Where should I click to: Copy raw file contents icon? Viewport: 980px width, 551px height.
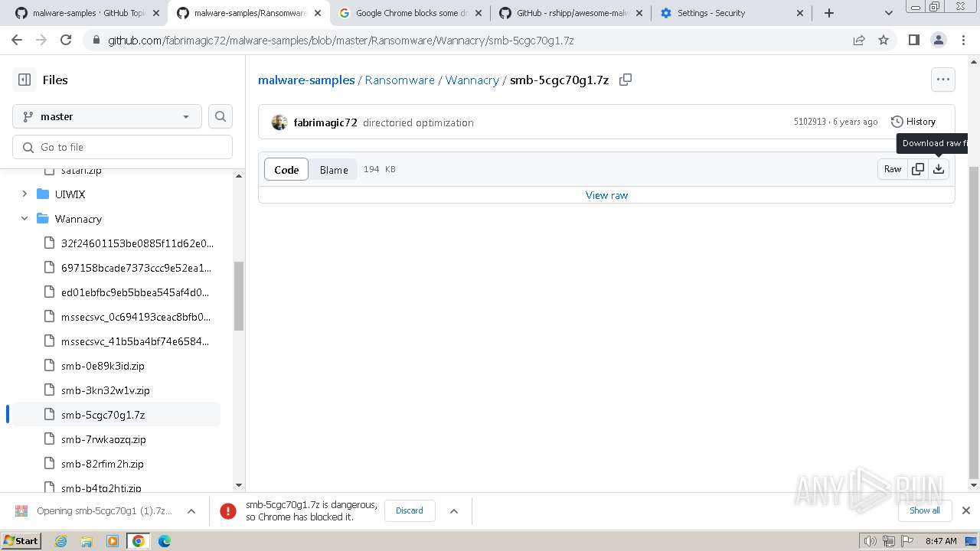pos(917,169)
